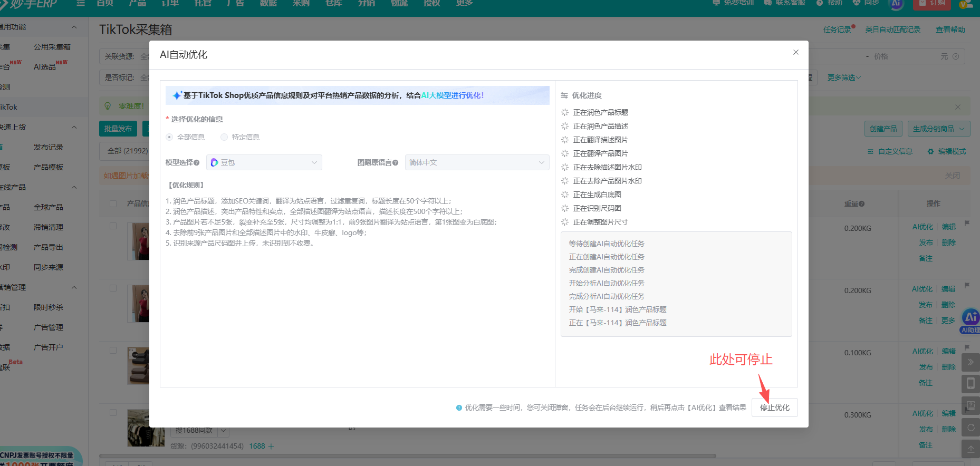Collapse the 快速上货 sidebar section
Viewport: 980px width, 466px height.
[74, 127]
